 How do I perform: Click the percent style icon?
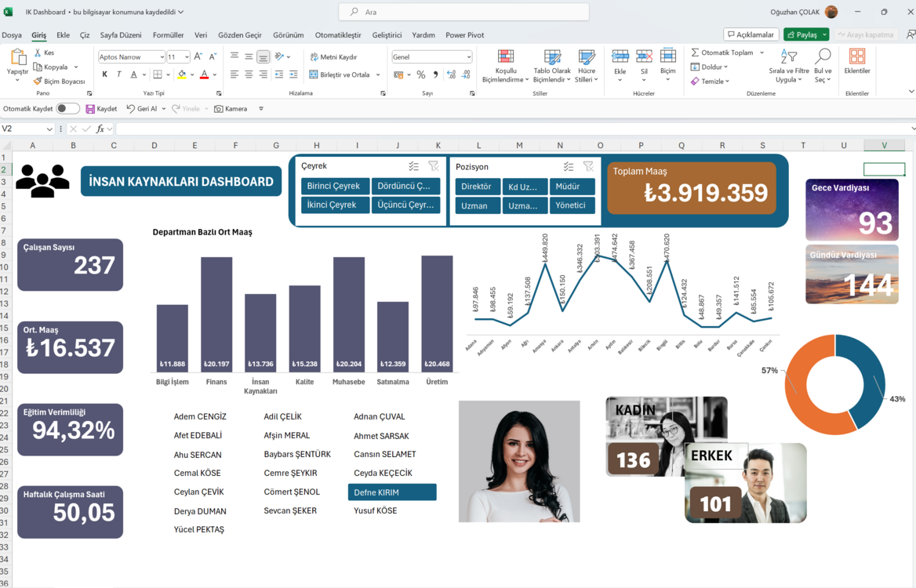[x=421, y=74]
